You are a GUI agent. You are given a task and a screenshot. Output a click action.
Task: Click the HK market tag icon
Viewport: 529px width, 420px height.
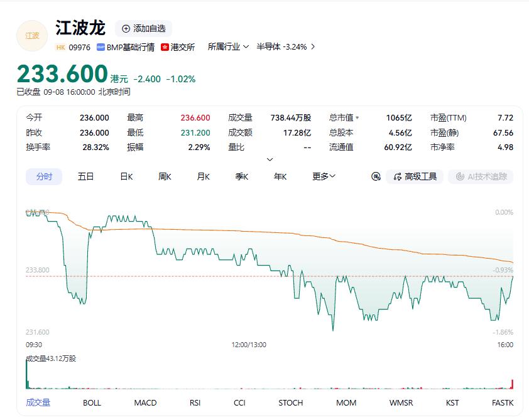61,47
